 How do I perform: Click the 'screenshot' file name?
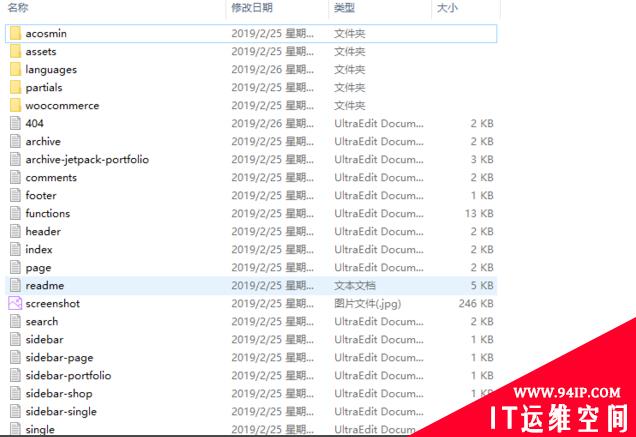tap(53, 303)
